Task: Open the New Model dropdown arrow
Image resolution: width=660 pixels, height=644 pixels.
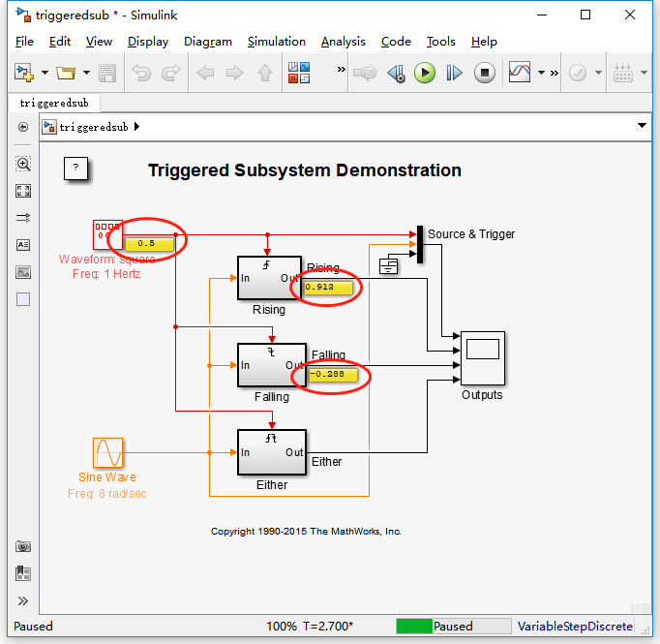Action: pyautogui.click(x=45, y=73)
